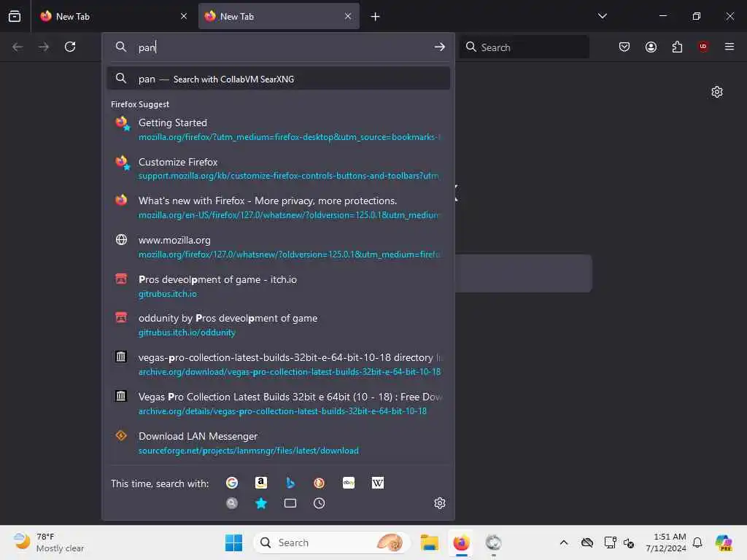Screen dimensions: 747x560
Task: Click the Go arrow in the address bar
Action: click(x=439, y=47)
